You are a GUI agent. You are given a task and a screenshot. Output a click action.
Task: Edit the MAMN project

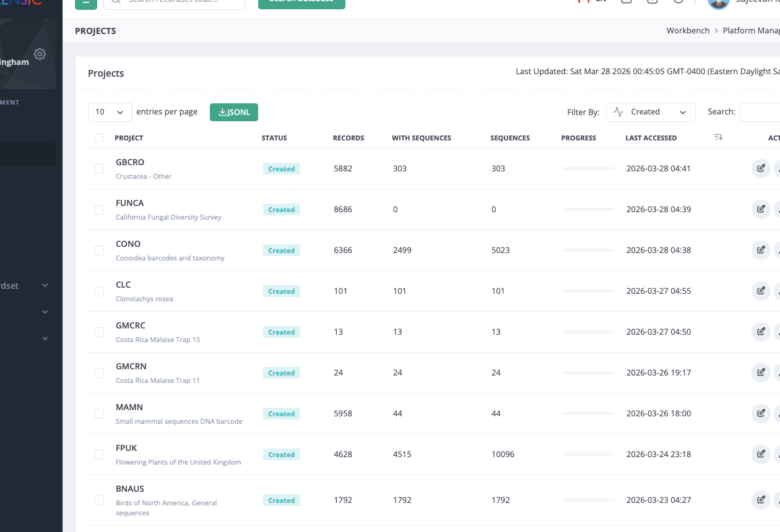761,413
